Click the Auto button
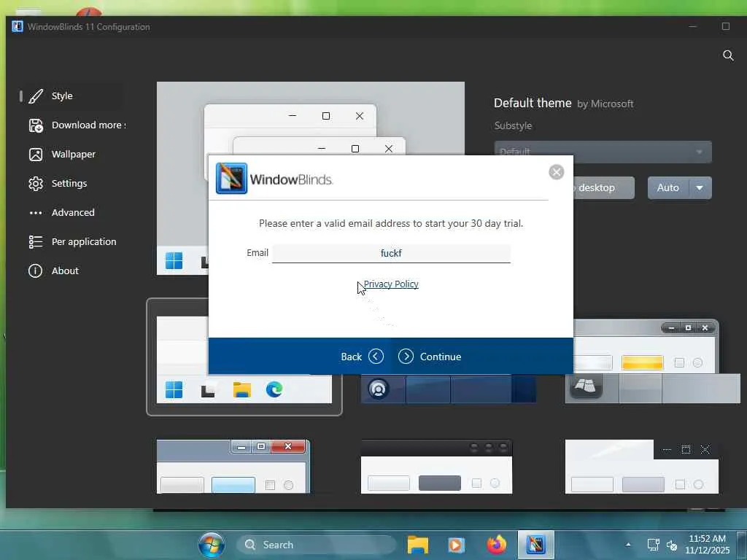The height and width of the screenshot is (560, 747). (668, 187)
